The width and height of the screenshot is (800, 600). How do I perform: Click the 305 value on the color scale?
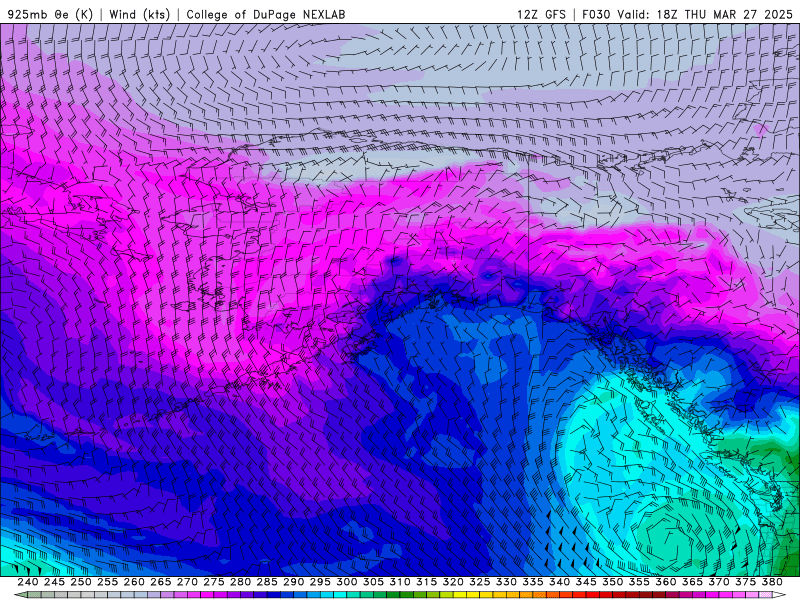[x=373, y=582]
